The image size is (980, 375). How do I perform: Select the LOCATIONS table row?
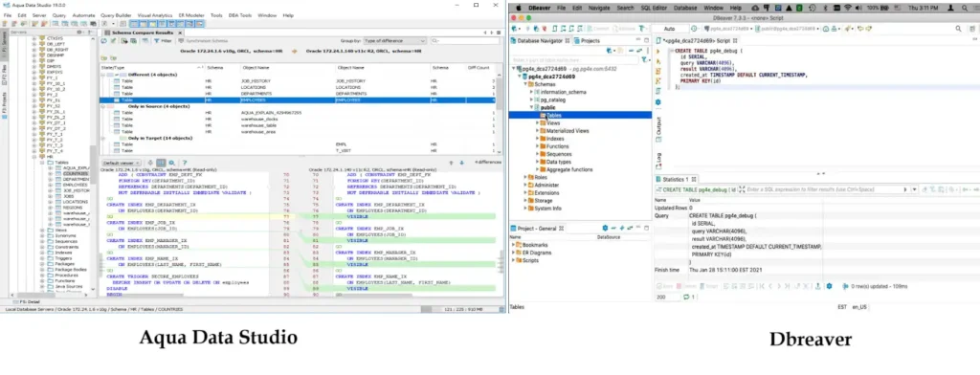point(299,87)
